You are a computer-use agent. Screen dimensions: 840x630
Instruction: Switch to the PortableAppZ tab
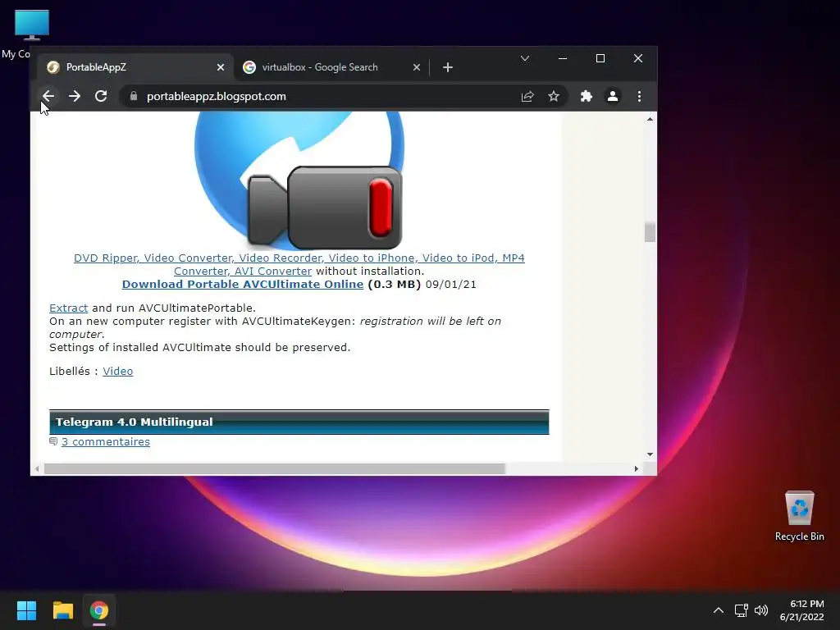(x=135, y=67)
